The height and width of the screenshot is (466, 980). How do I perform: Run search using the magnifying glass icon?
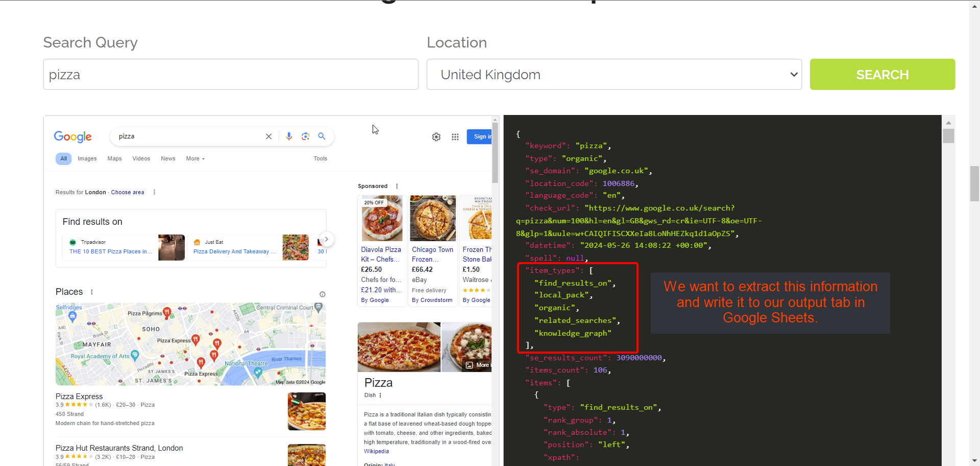(x=322, y=136)
